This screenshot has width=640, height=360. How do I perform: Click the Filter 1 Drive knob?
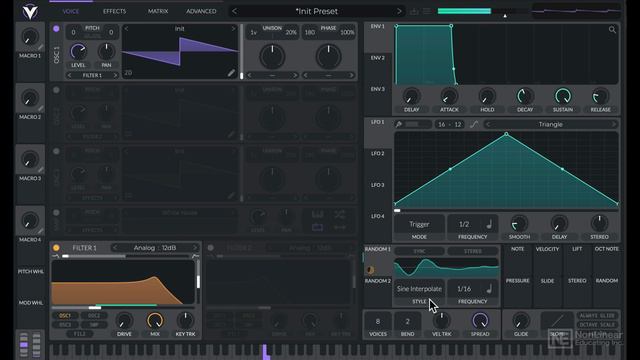124,321
